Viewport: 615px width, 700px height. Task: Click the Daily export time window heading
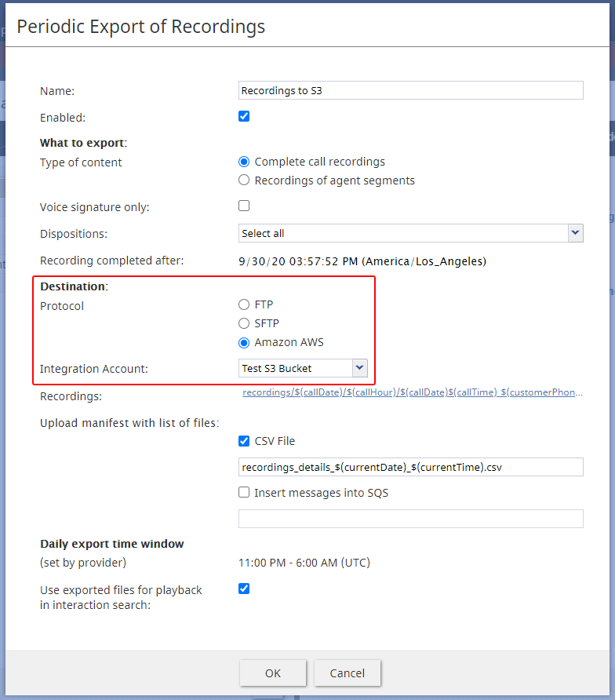(112, 544)
